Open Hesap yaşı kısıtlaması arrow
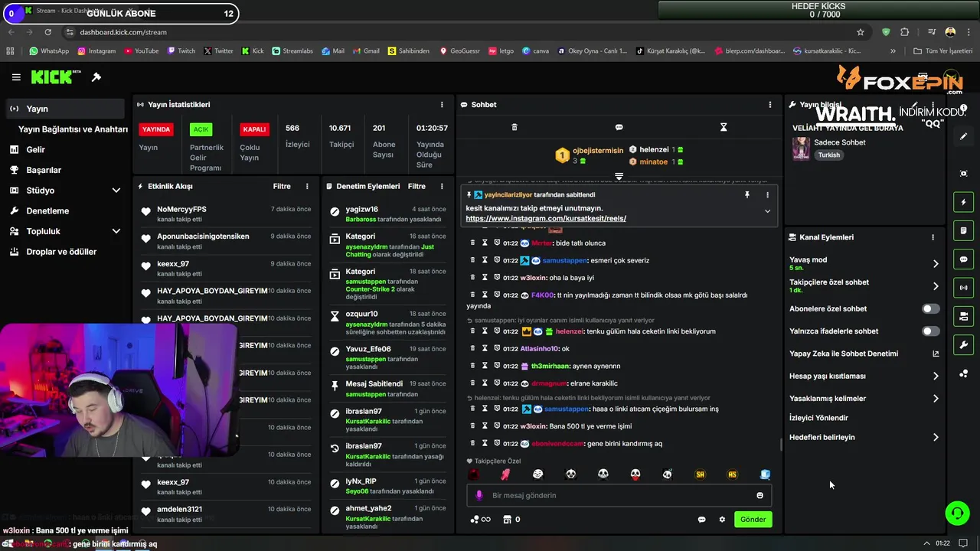 936,377
